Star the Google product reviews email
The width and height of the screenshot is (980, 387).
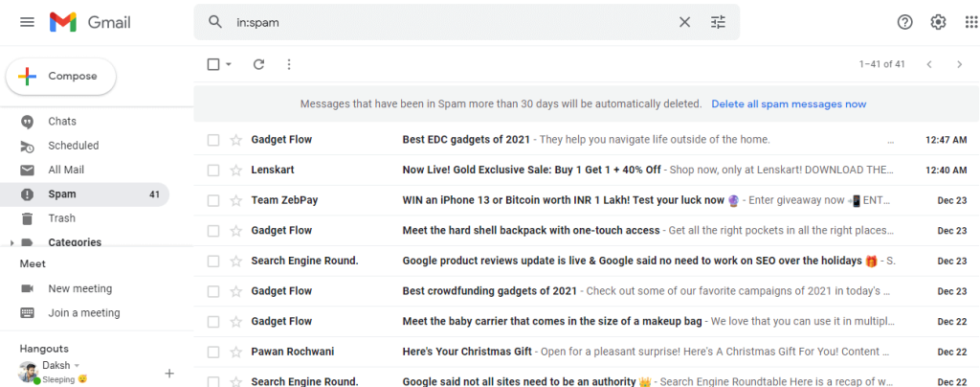pyautogui.click(x=235, y=261)
